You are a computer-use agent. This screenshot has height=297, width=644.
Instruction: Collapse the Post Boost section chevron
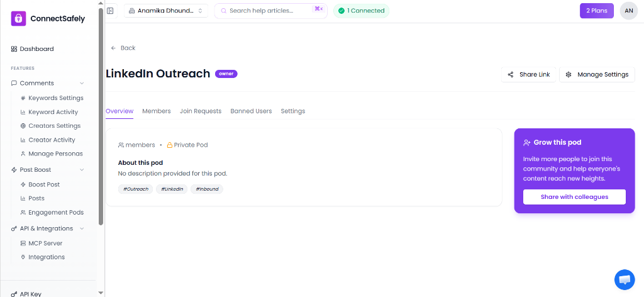(82, 170)
